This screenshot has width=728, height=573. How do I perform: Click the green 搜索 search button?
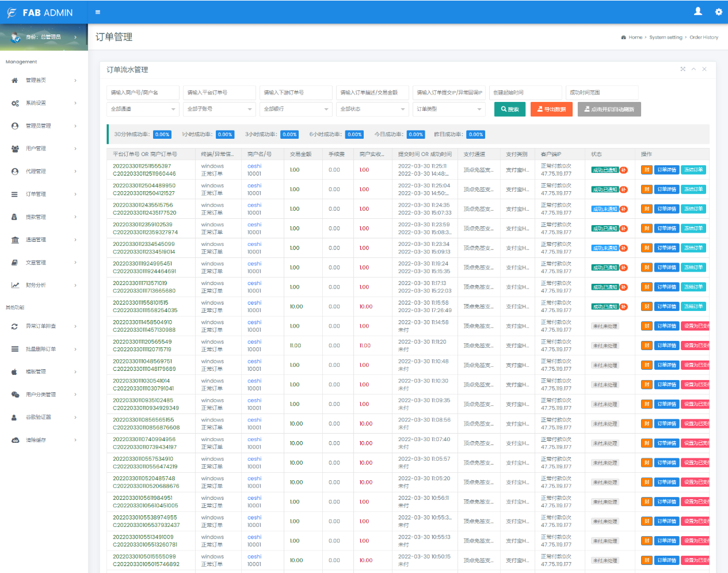(x=509, y=109)
